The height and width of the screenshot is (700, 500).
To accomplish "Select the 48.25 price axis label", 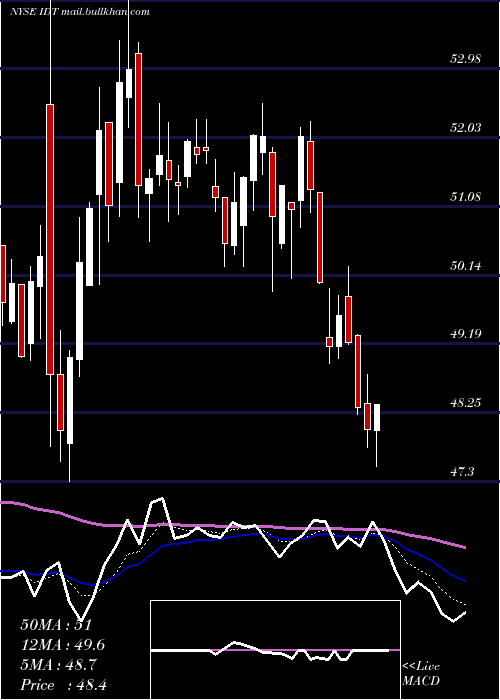I will [x=465, y=403].
